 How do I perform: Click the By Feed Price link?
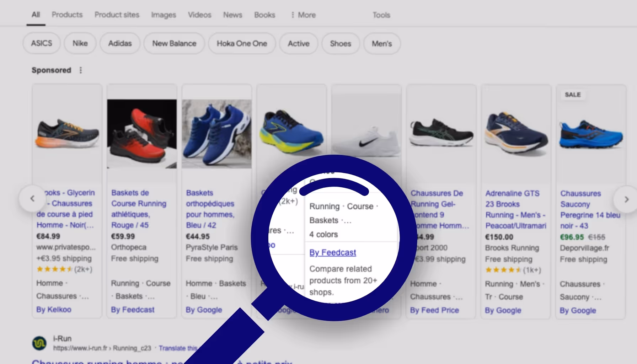(434, 310)
